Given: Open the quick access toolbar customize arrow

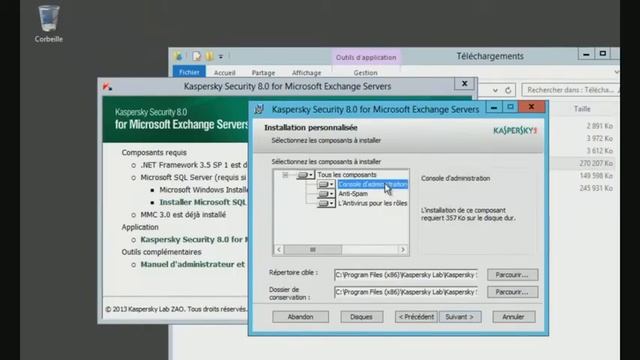Looking at the screenshot, I should point(221,57).
